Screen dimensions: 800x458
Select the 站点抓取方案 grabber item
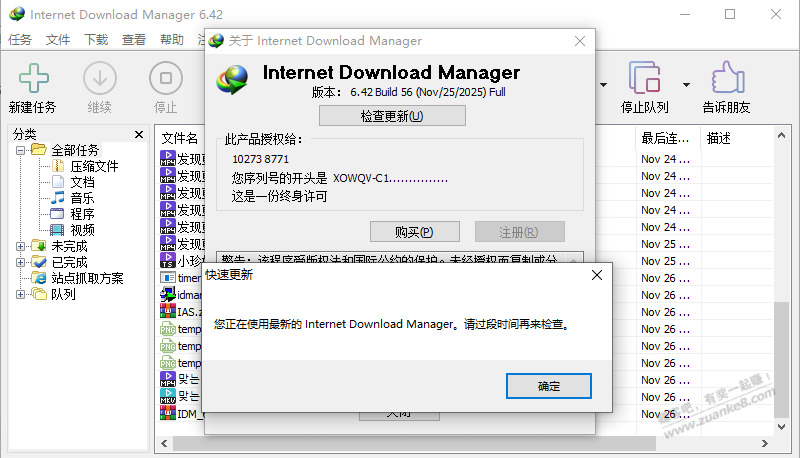click(x=87, y=278)
